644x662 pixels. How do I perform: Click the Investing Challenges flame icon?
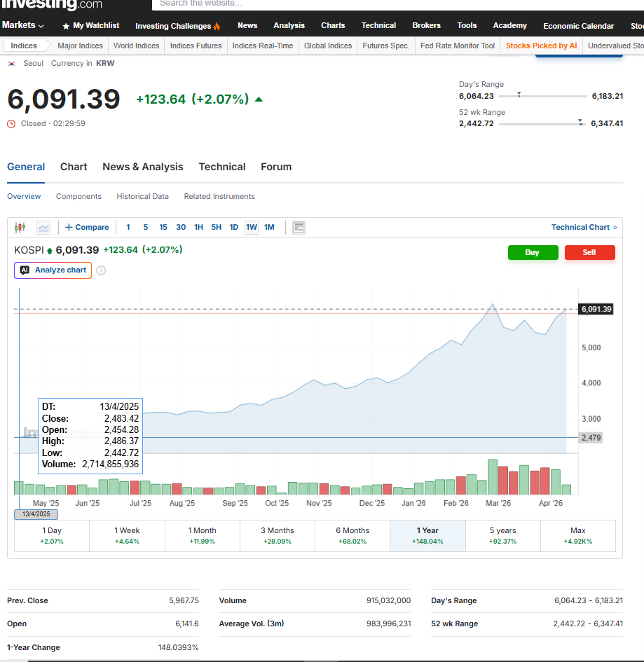(217, 26)
